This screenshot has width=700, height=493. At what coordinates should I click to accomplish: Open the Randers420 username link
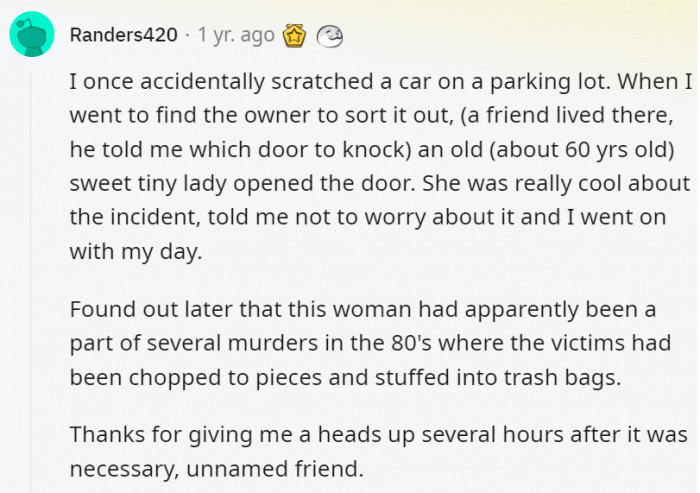click(124, 35)
